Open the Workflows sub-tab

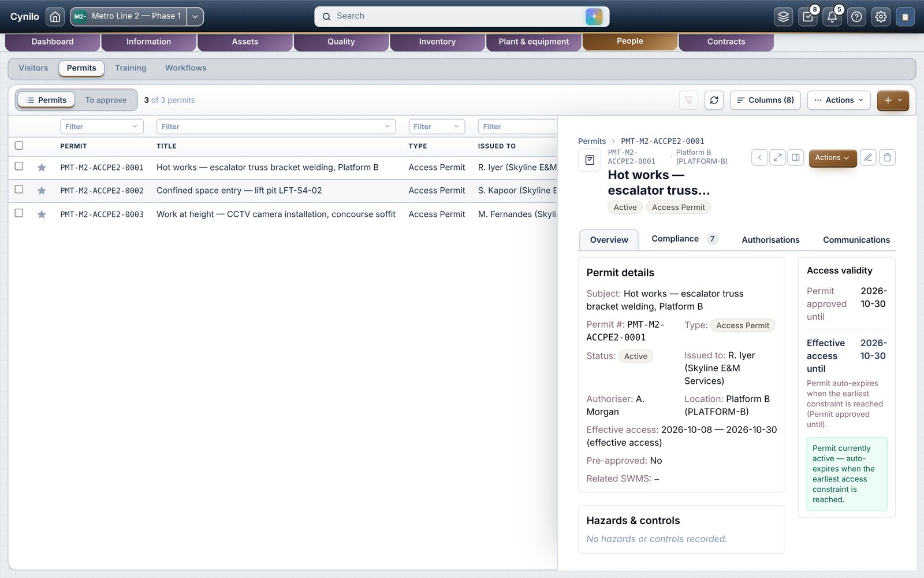pos(185,68)
